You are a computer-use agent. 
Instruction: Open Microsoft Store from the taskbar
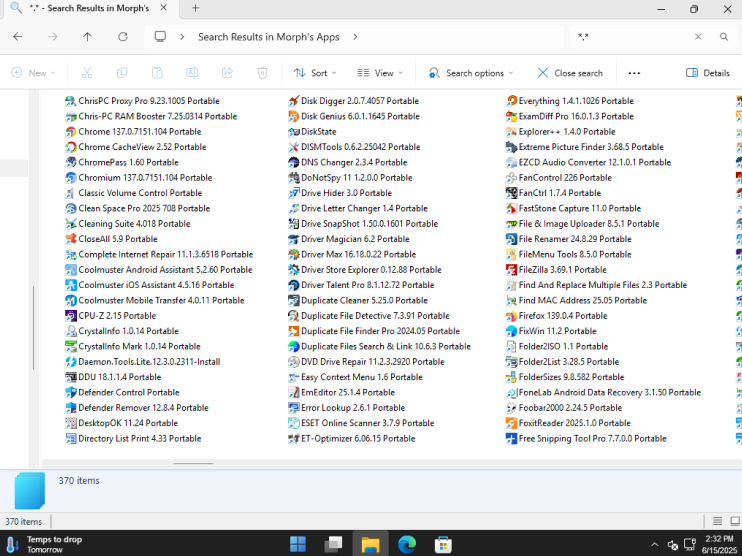point(443,544)
